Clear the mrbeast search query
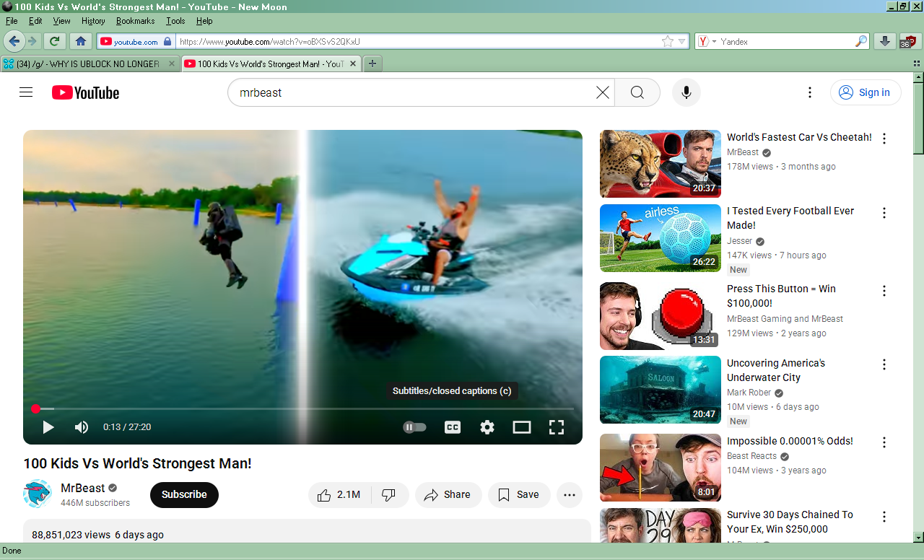This screenshot has height=560, width=924. [x=602, y=92]
